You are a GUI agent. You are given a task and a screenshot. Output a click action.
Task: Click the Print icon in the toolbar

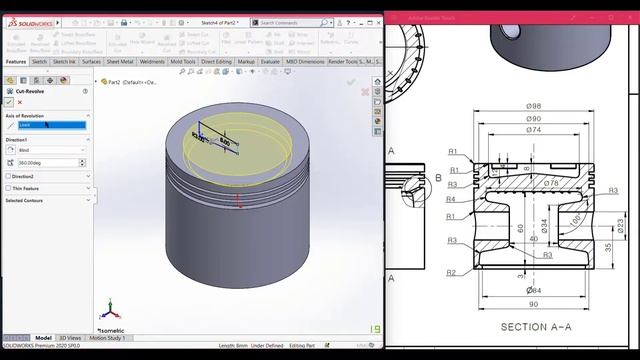coord(124,22)
